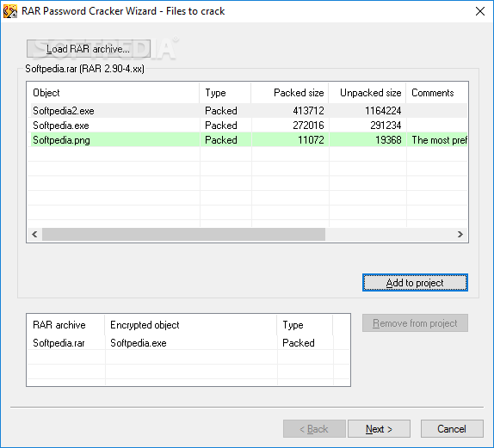Screen dimensions: 494x448
Task: Go to the Next wizard step
Action: click(x=379, y=429)
